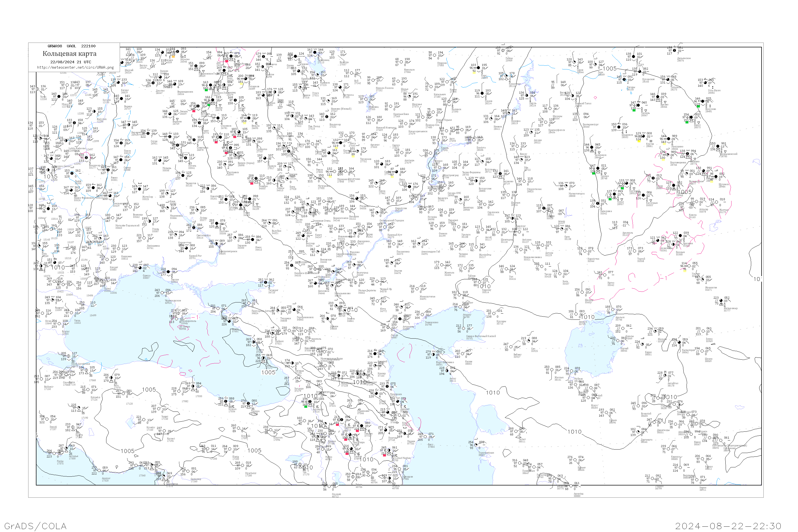798x532 pixels.
Task: Click the 2024-08-22-22:30 timestamp text
Action: (x=728, y=526)
